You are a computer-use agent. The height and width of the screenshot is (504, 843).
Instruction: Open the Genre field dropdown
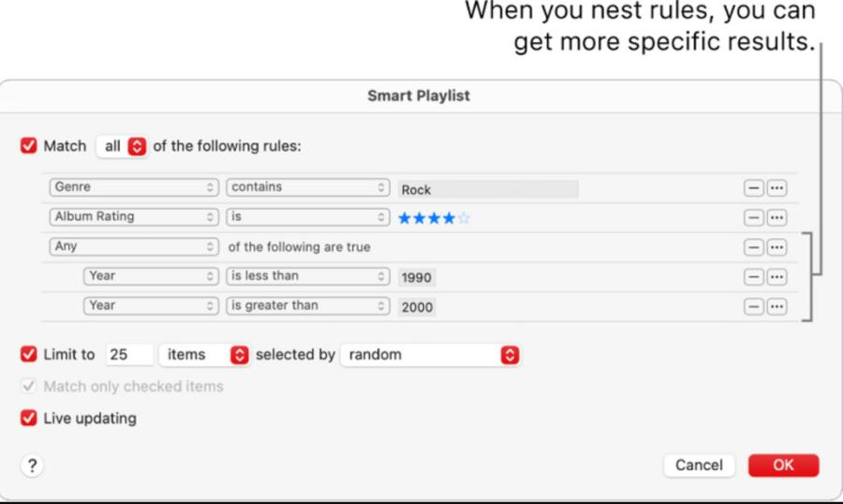[x=134, y=187]
